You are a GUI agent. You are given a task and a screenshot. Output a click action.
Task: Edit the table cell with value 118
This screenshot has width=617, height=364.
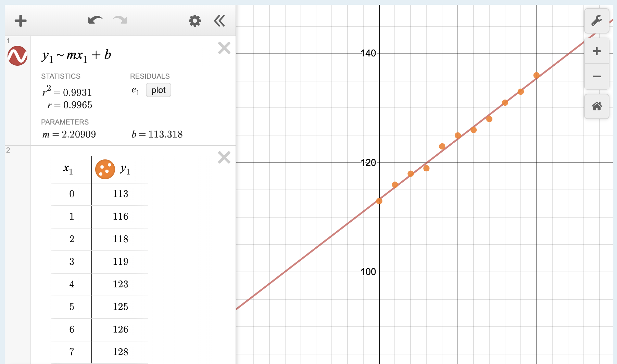click(120, 239)
